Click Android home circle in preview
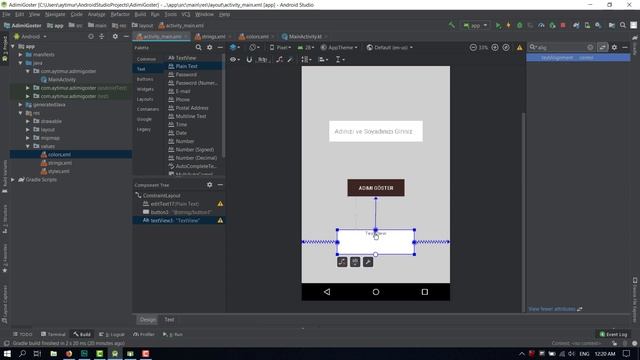 (x=376, y=292)
